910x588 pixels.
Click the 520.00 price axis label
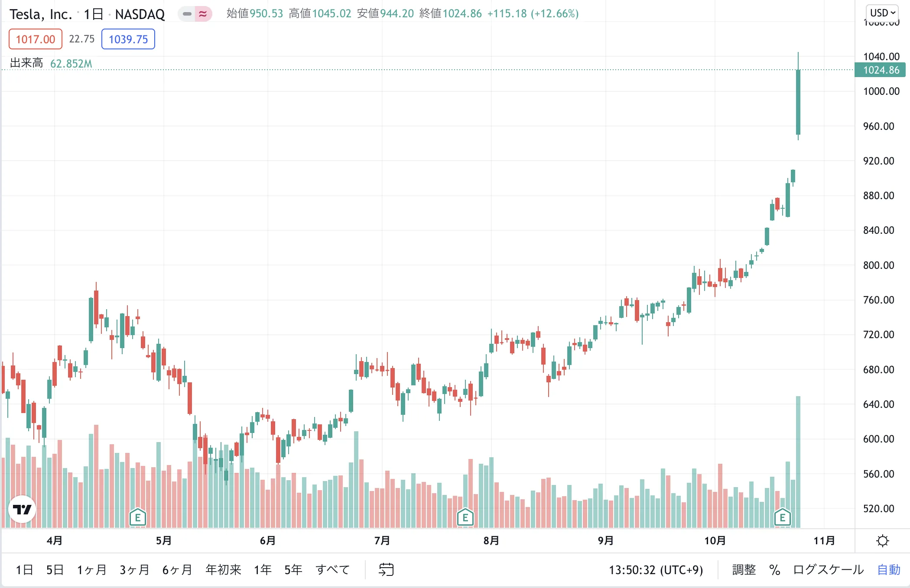[879, 509]
